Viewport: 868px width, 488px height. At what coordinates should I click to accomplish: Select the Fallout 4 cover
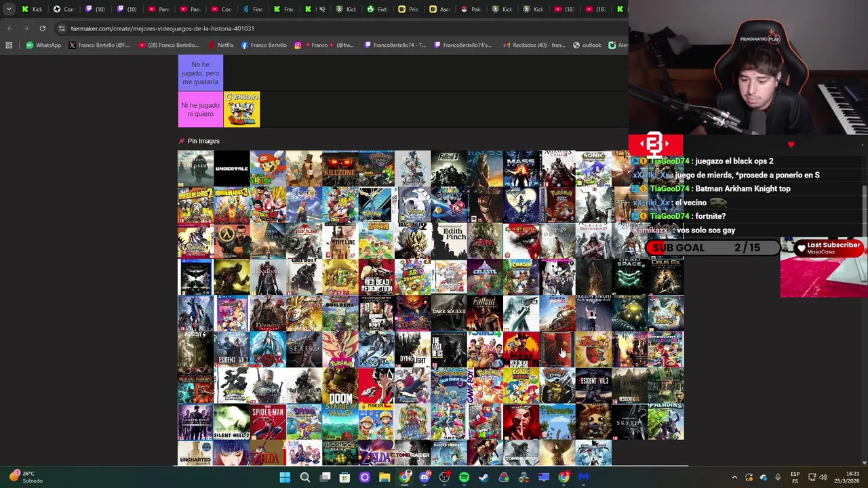click(x=195, y=350)
